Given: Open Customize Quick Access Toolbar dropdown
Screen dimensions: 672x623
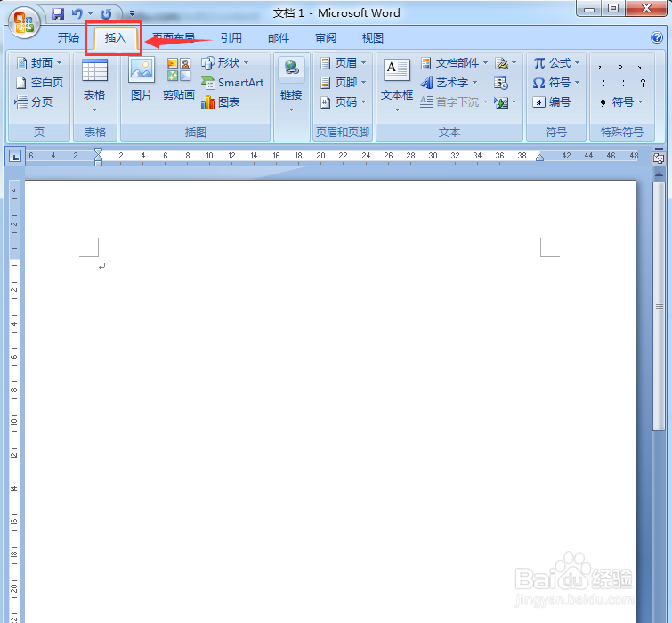Looking at the screenshot, I should click(132, 13).
